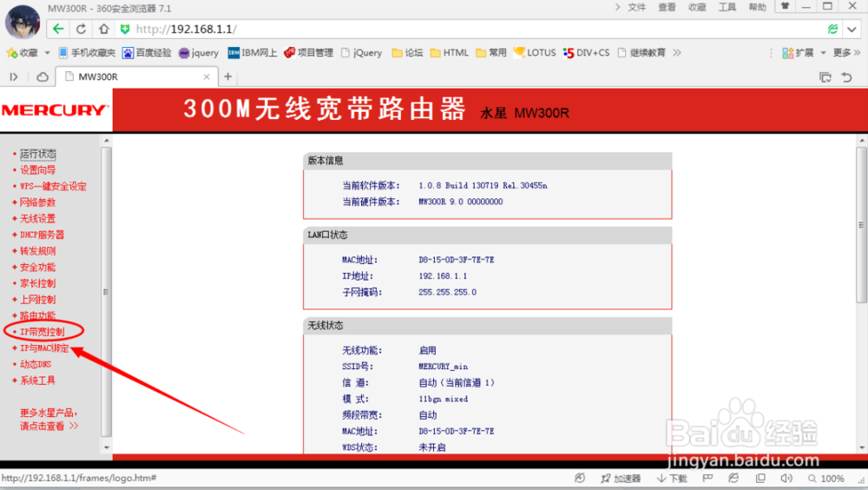Screen dimensions: 868x490
Task: Go back with the browser back arrow
Action: pos(58,29)
